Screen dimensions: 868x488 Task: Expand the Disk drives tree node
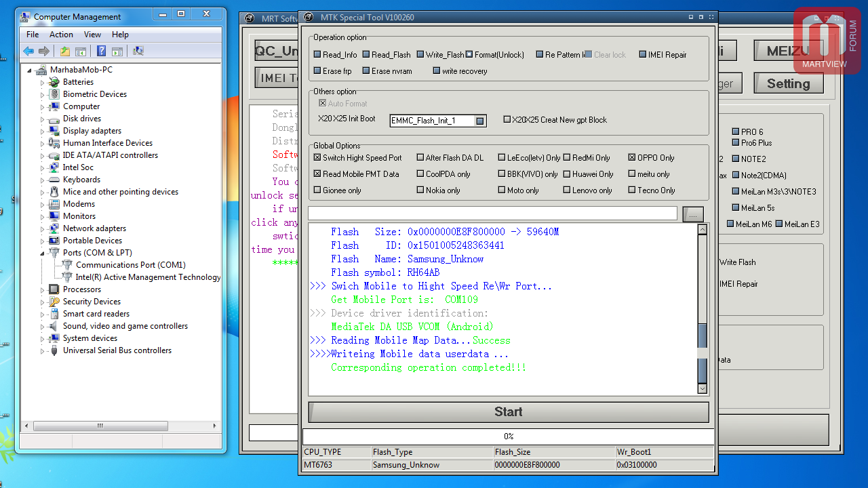tap(42, 119)
